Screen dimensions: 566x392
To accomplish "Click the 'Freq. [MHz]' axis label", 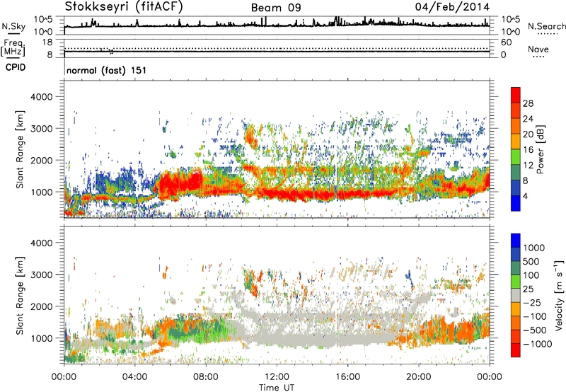I will click(x=13, y=48).
